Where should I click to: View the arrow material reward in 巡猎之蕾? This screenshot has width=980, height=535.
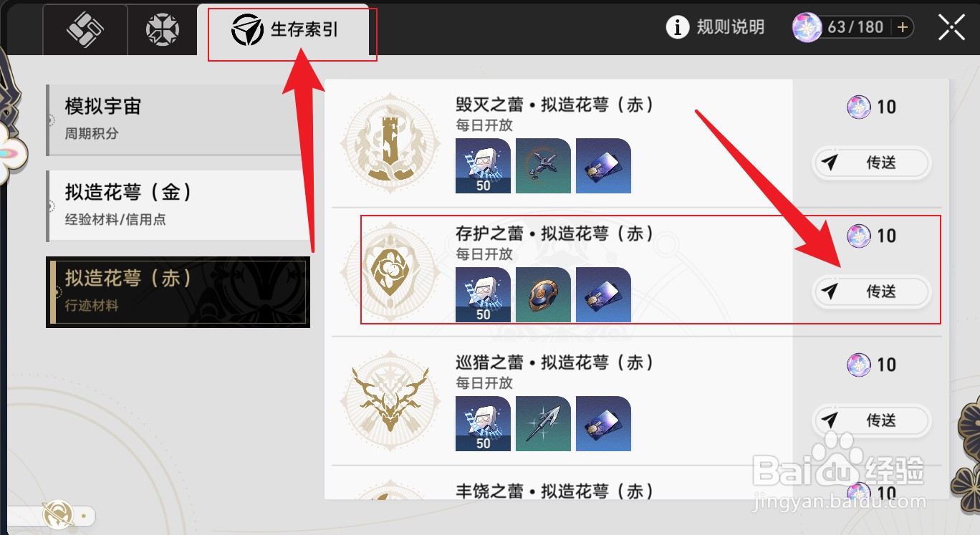(543, 423)
